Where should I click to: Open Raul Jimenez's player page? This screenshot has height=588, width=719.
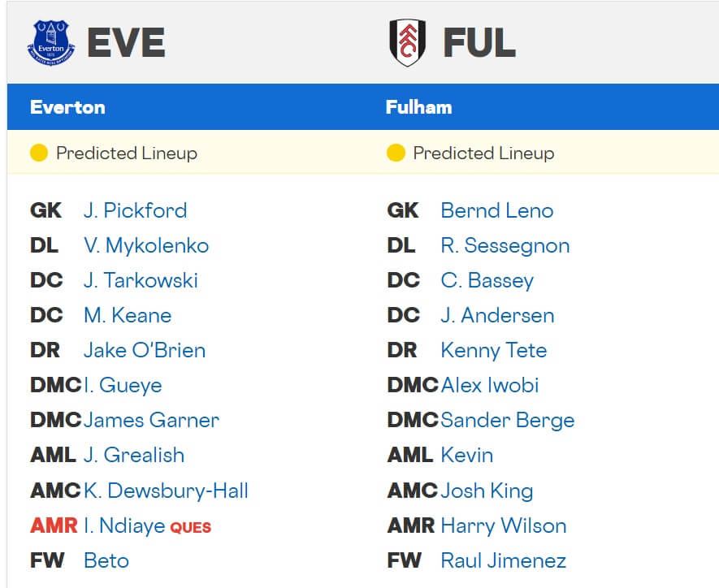502,560
